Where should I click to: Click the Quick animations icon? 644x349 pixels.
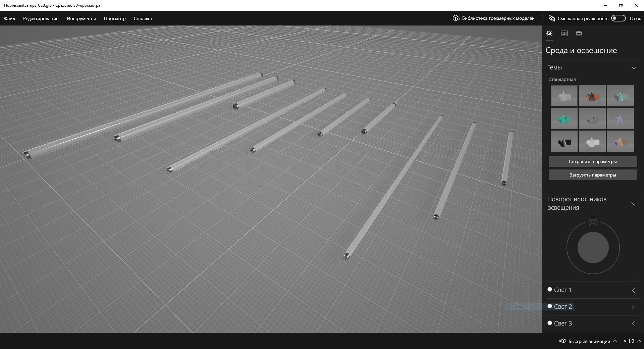coord(562,341)
